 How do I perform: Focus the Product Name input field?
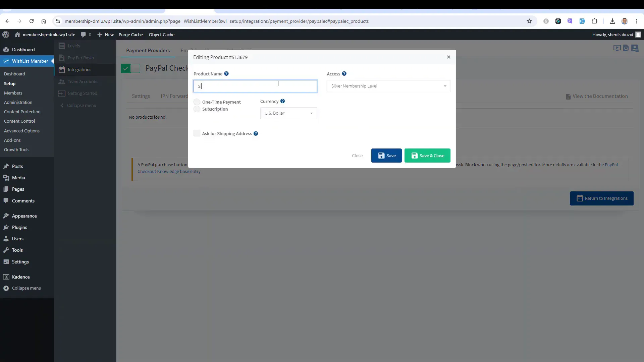(x=255, y=86)
